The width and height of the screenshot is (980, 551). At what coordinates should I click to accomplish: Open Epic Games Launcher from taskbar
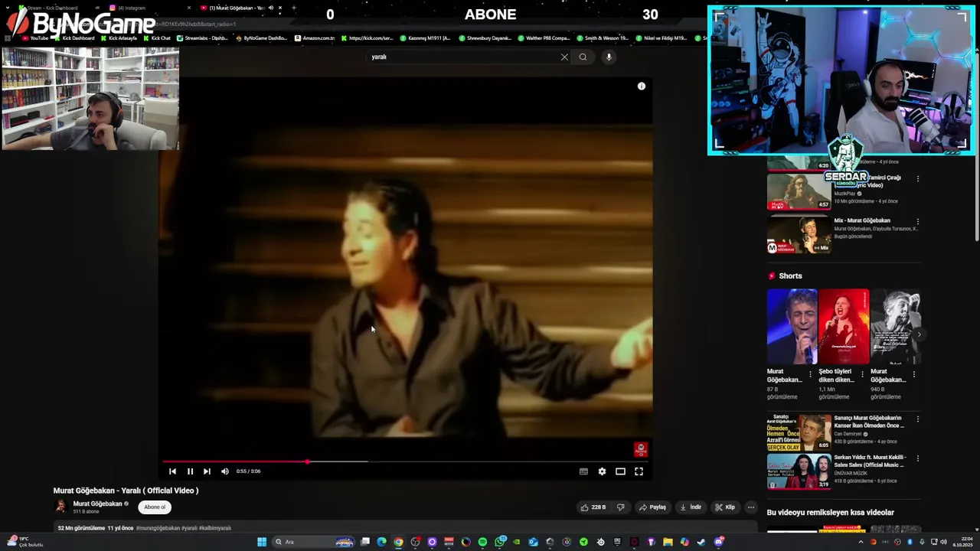[x=617, y=542]
